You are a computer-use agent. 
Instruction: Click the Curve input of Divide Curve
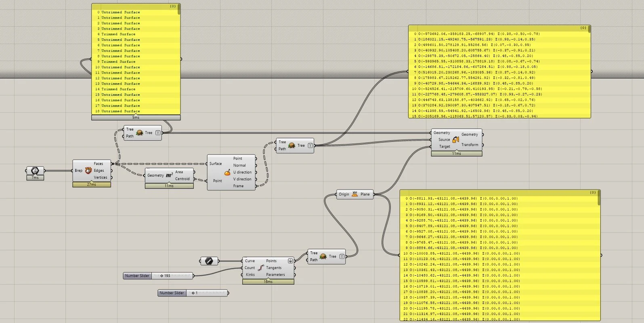pyautogui.click(x=250, y=261)
